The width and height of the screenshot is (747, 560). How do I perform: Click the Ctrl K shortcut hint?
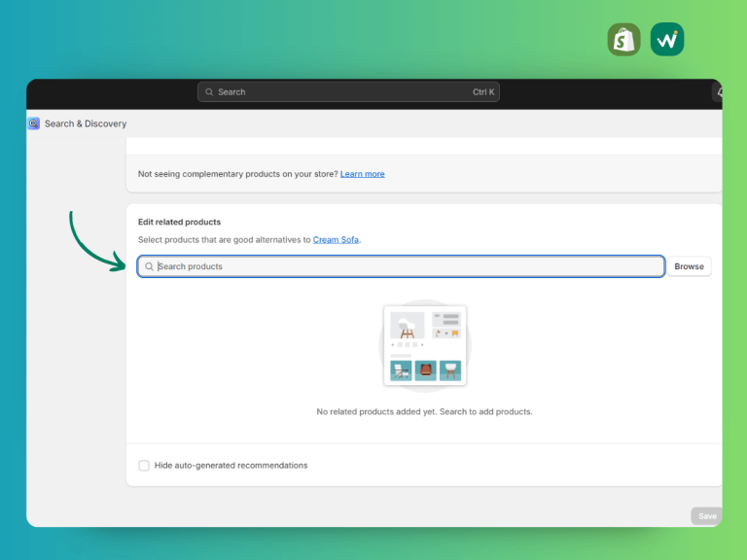point(483,92)
